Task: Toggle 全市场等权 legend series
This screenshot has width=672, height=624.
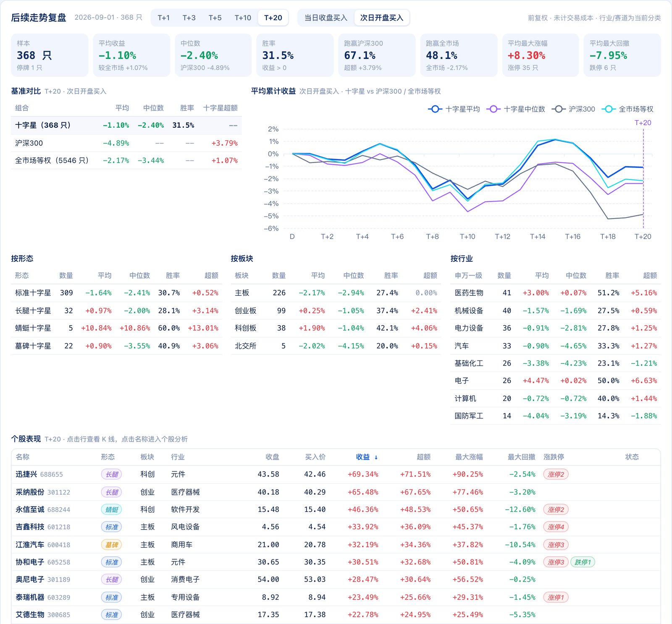Action: (x=627, y=109)
